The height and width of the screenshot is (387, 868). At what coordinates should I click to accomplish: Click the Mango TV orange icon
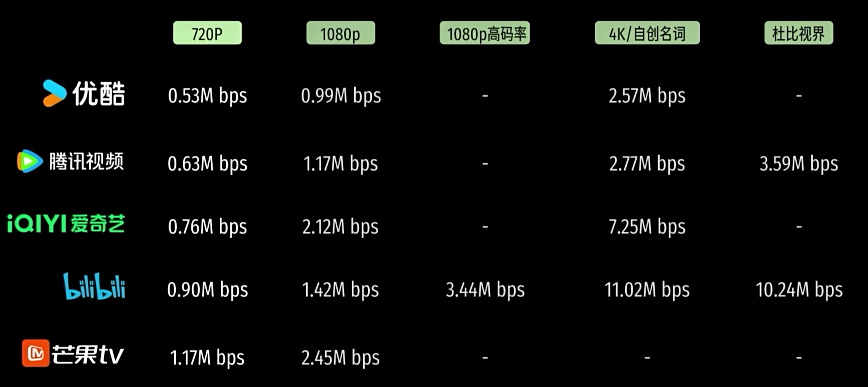[x=36, y=353]
